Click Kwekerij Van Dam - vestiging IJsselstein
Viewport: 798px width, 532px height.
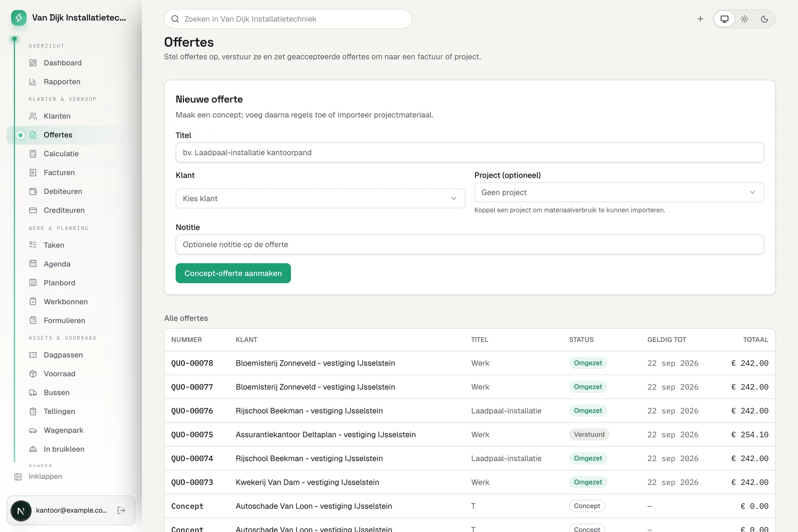coord(307,482)
